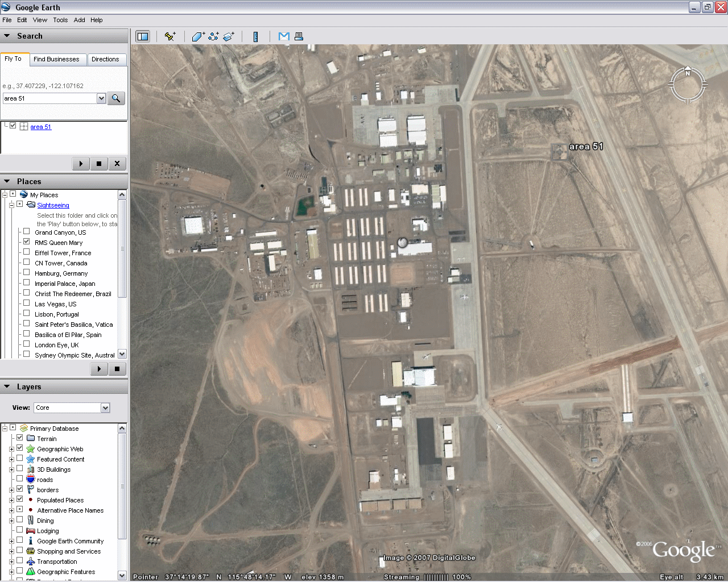Click the north compass ring on map
Viewport: 728px width, 582px height.
click(688, 85)
